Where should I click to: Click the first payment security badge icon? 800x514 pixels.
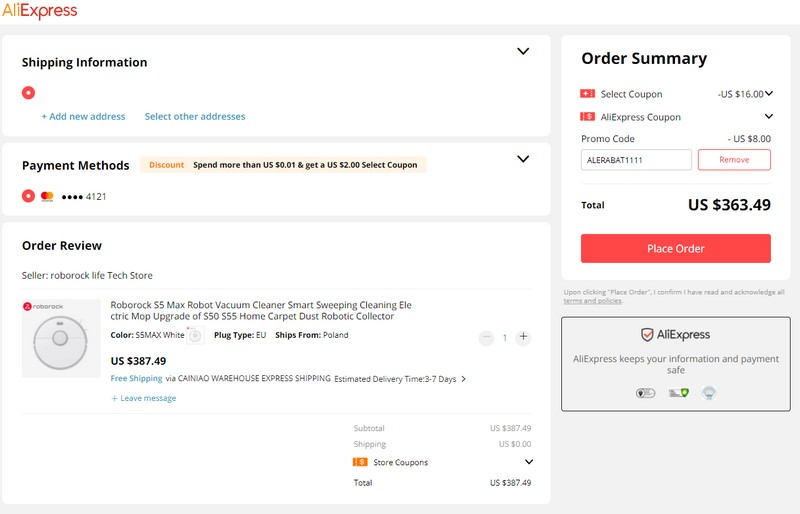click(x=645, y=393)
